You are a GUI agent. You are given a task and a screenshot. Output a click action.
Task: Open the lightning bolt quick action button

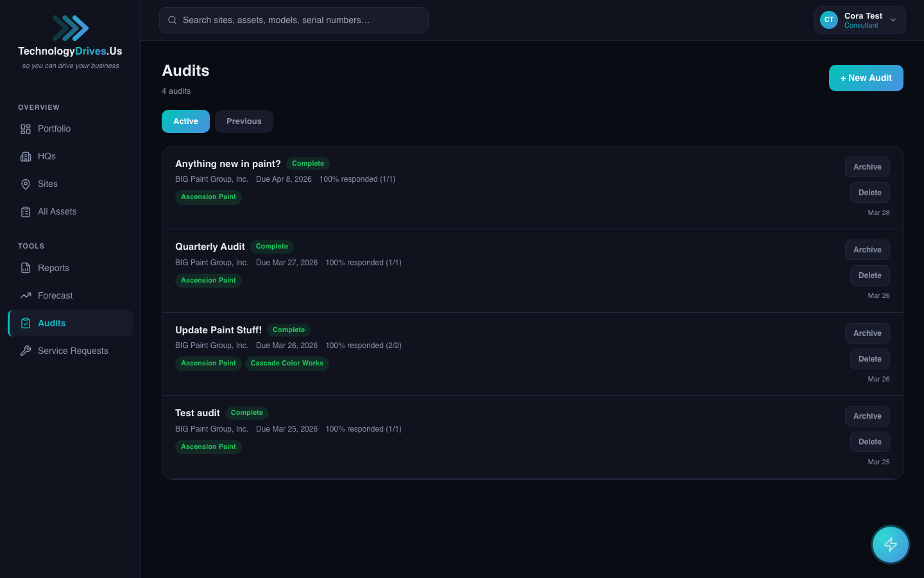[x=890, y=545]
